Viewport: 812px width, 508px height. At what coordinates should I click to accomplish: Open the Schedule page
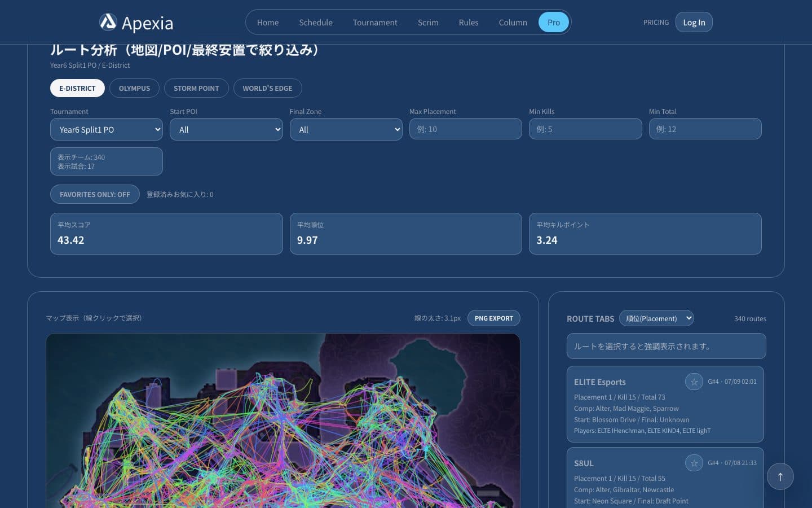316,23
